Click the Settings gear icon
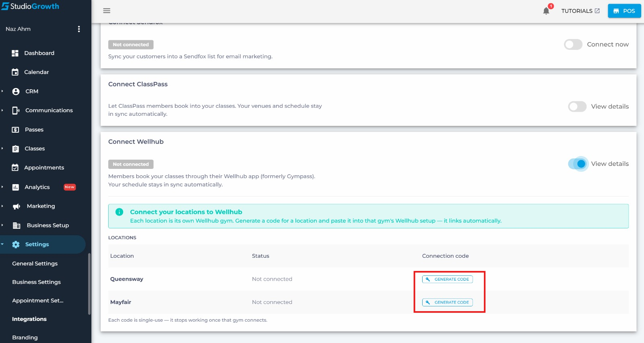The image size is (644, 343). pyautogui.click(x=16, y=244)
